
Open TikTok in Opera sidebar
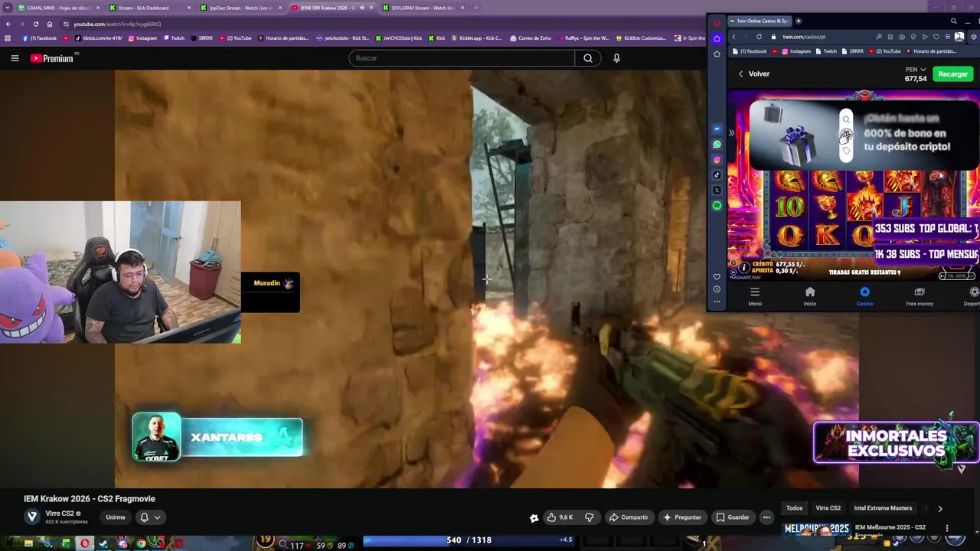pos(717,174)
